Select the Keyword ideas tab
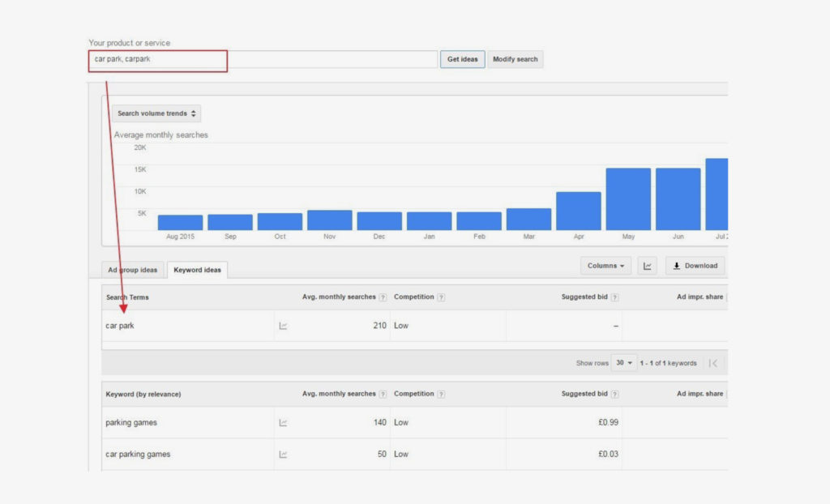The width and height of the screenshot is (830, 504). pos(197,270)
